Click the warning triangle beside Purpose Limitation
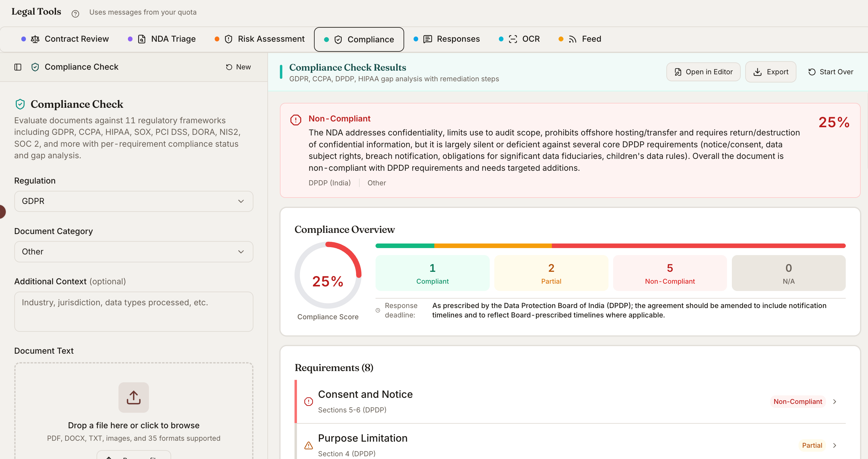The width and height of the screenshot is (868, 459). 308,446
